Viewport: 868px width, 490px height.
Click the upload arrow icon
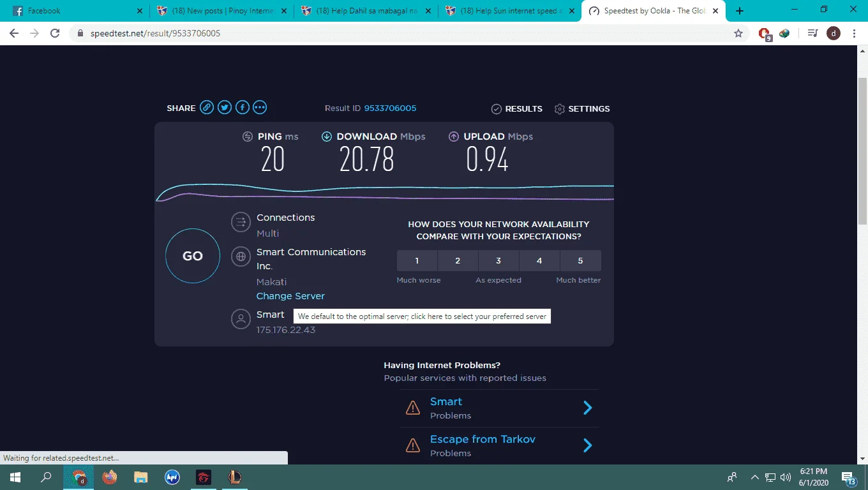454,137
